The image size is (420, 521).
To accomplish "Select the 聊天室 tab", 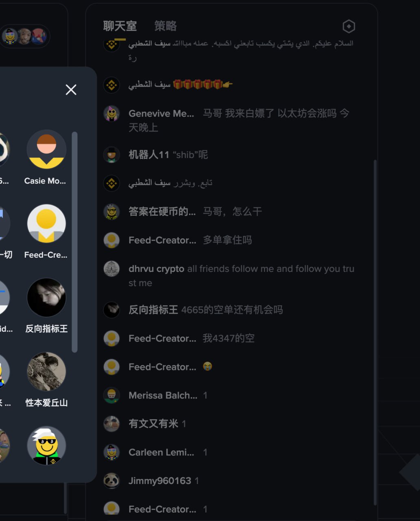I will point(120,26).
